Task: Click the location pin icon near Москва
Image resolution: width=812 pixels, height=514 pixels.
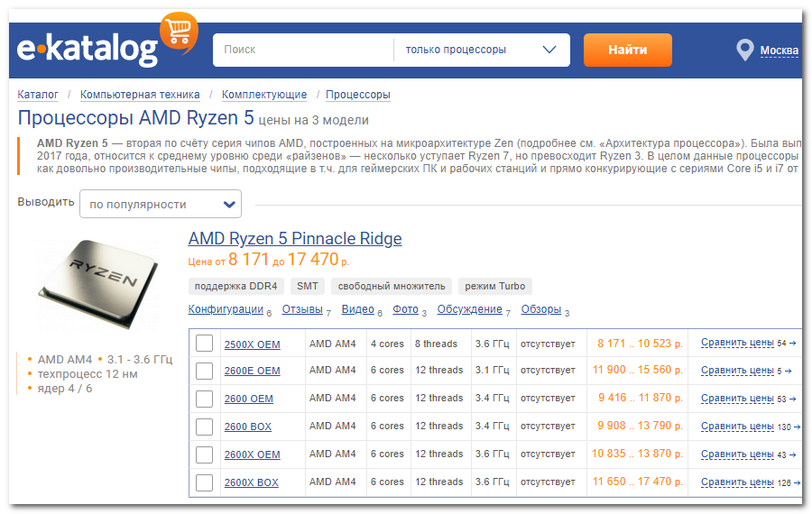Action: (744, 50)
